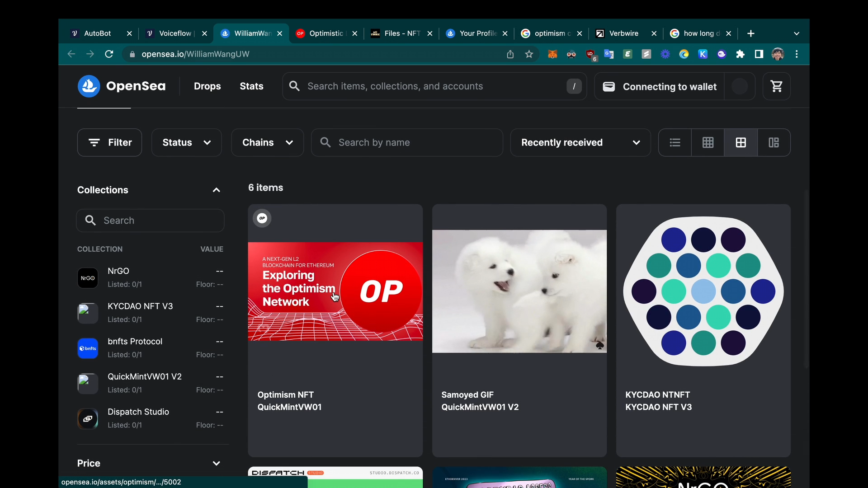This screenshot has width=868, height=488.
Task: Select the NrGO collection name
Action: pos(118,271)
